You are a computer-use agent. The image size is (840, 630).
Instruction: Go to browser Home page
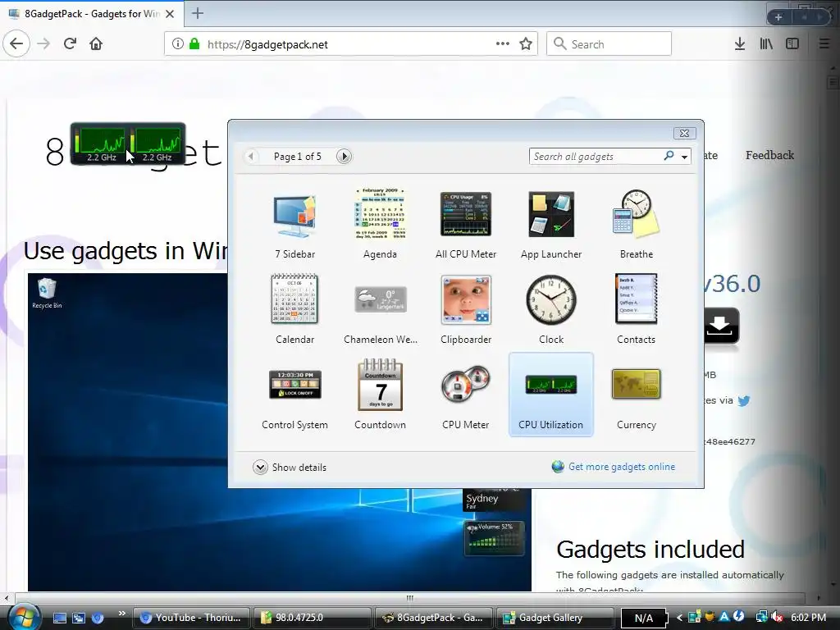[x=96, y=44]
